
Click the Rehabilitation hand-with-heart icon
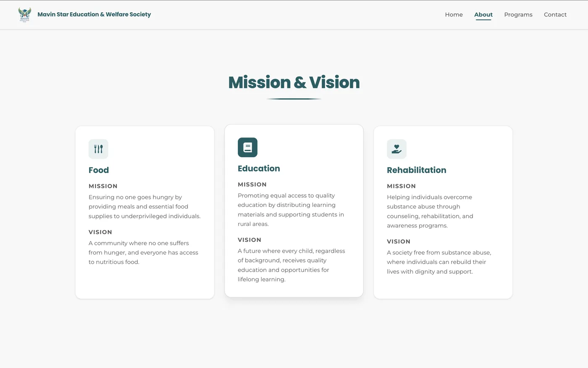pos(396,149)
